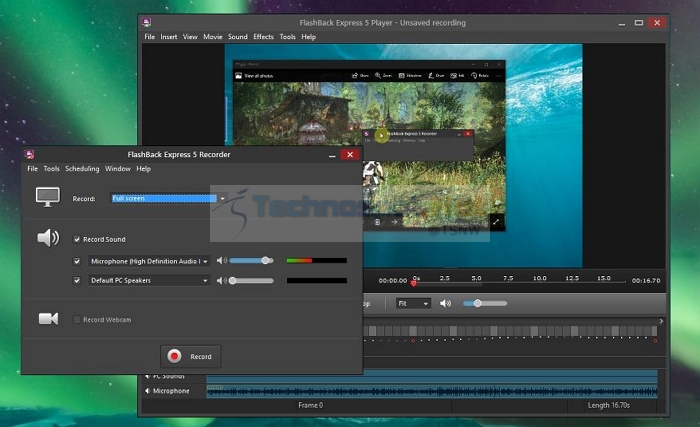This screenshot has height=427, width=700.
Task: Click the Record button
Action: 191,356
